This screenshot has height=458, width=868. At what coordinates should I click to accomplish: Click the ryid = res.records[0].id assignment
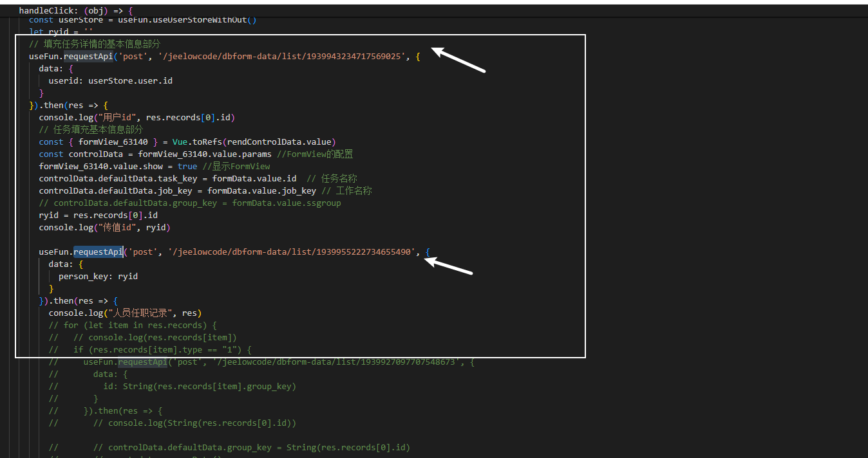tap(98, 215)
